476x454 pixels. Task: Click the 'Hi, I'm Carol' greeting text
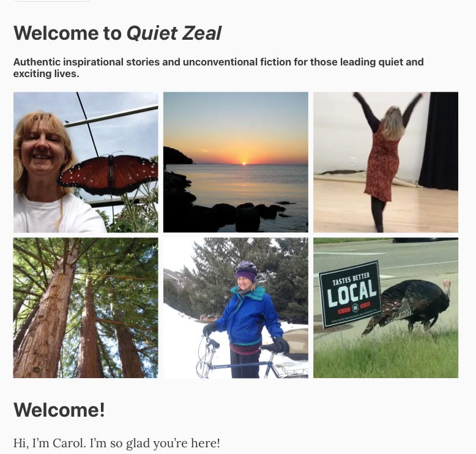117,443
